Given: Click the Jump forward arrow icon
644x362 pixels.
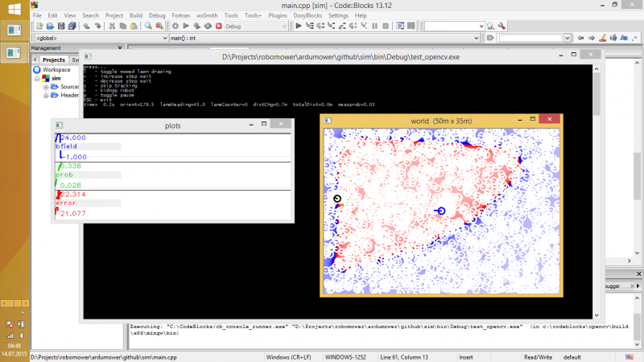Looking at the screenshot, I should click(x=592, y=38).
